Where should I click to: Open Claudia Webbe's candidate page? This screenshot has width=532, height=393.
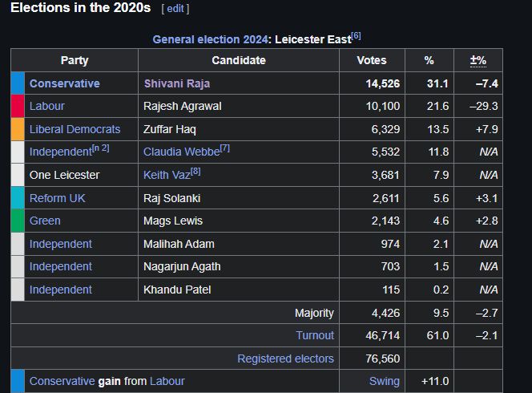pos(182,152)
